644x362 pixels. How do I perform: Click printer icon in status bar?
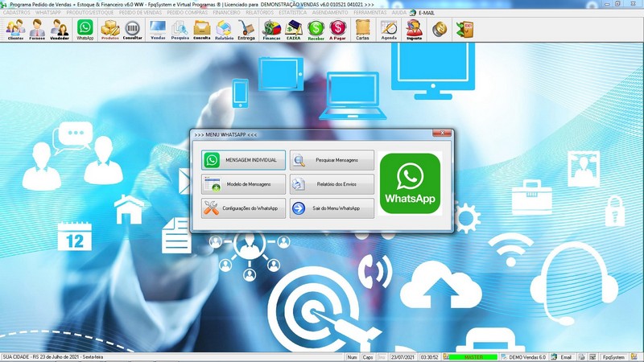coord(581,357)
